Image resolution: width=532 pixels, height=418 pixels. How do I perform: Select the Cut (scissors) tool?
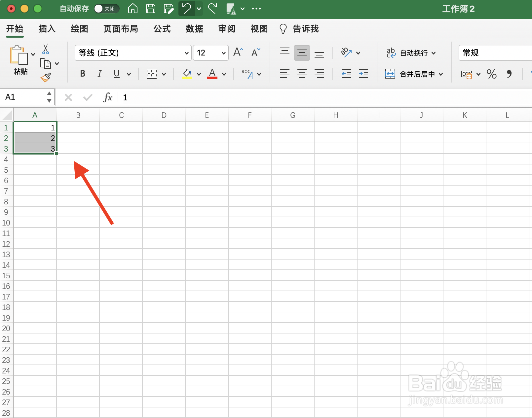46,49
